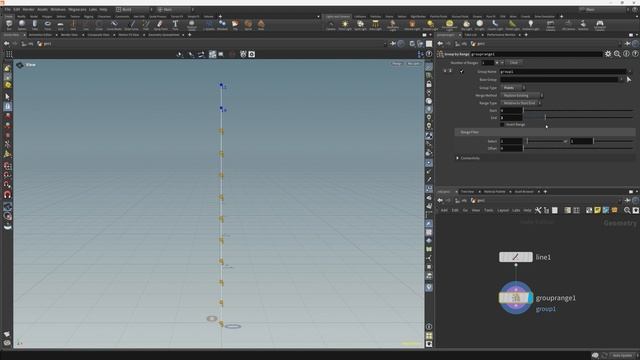640x360 pixels.
Task: Add an Area Light from shelf
Action: click(x=375, y=25)
